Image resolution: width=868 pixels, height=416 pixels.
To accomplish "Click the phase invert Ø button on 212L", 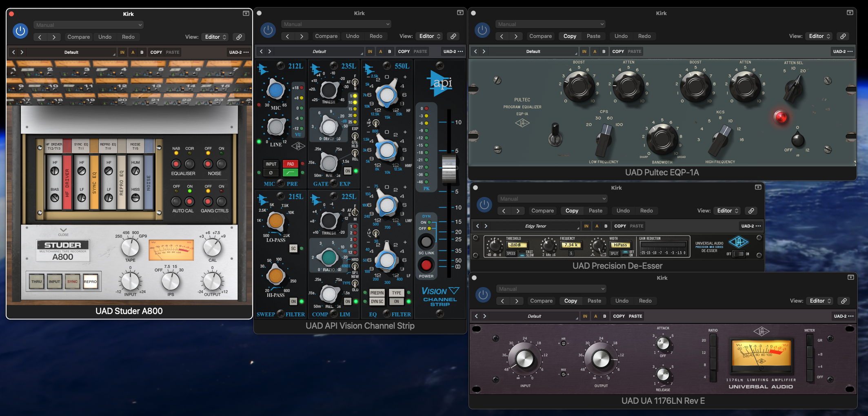I will point(271,173).
